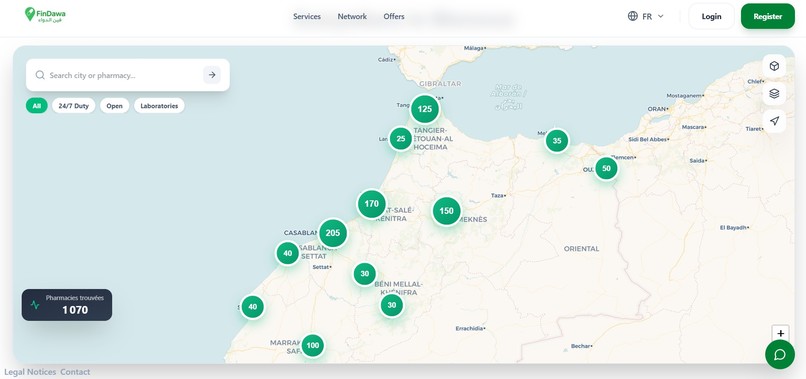Screen dimensions: 806x379
Task: Open the 205 cluster at Casablanca
Action: 333,233
